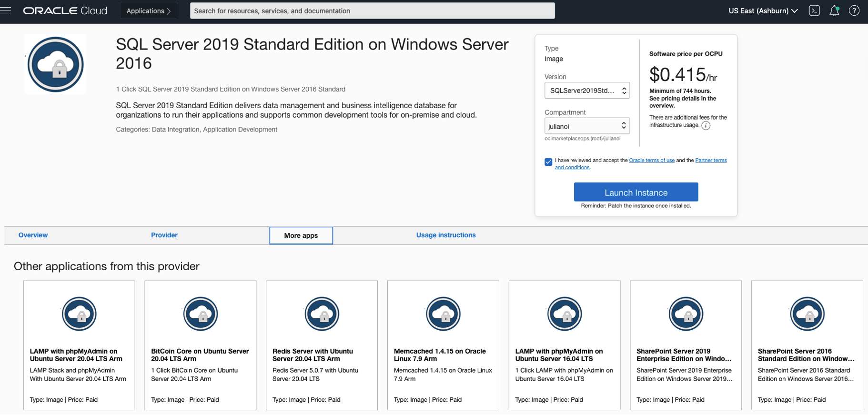Click the Launch Instance button
868x416 pixels.
636,192
